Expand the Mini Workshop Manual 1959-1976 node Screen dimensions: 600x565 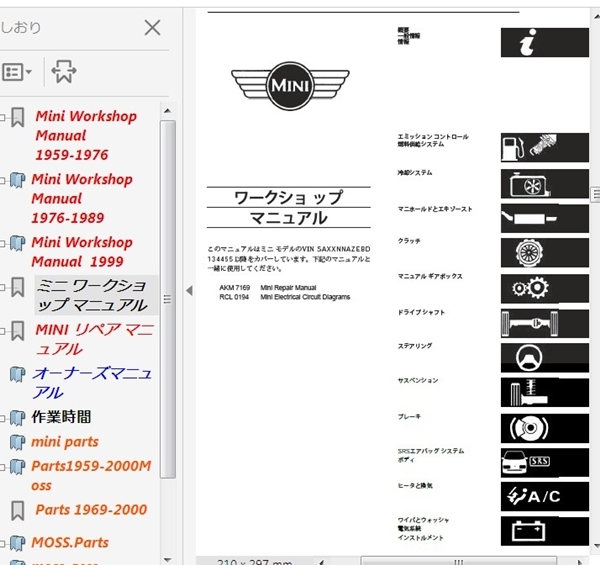coord(2,117)
